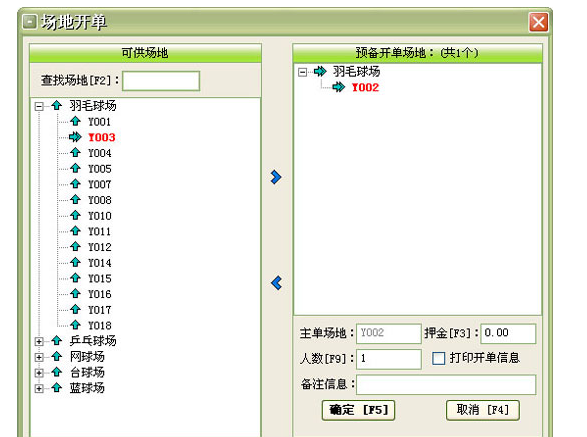The height and width of the screenshot is (437, 587).
Task: Expand the 台球场 node
Action: pos(39,373)
